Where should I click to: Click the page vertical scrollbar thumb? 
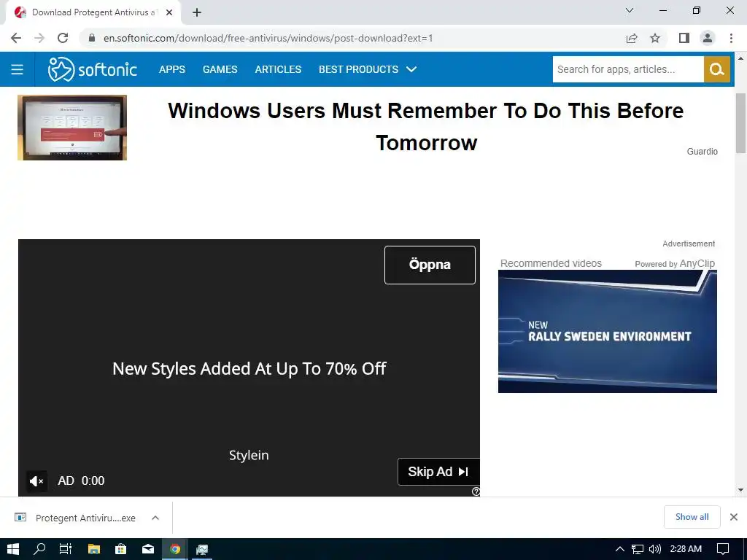[740, 123]
